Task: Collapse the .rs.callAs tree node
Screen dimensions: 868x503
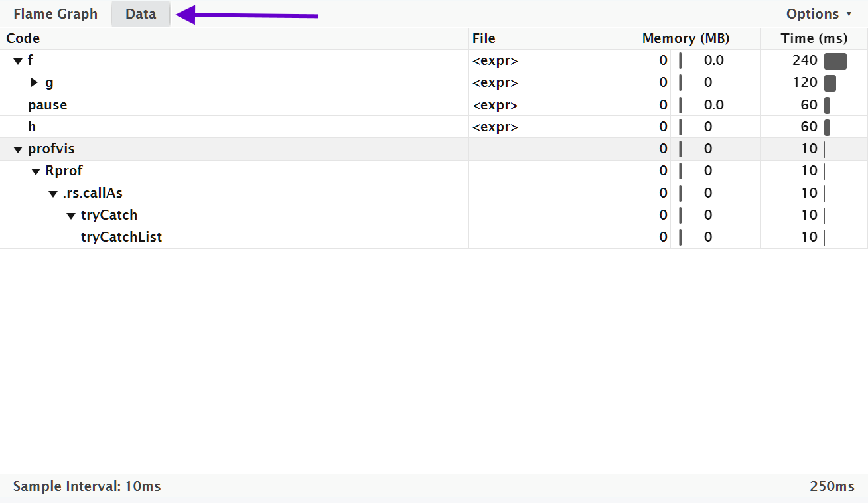Action: point(53,194)
